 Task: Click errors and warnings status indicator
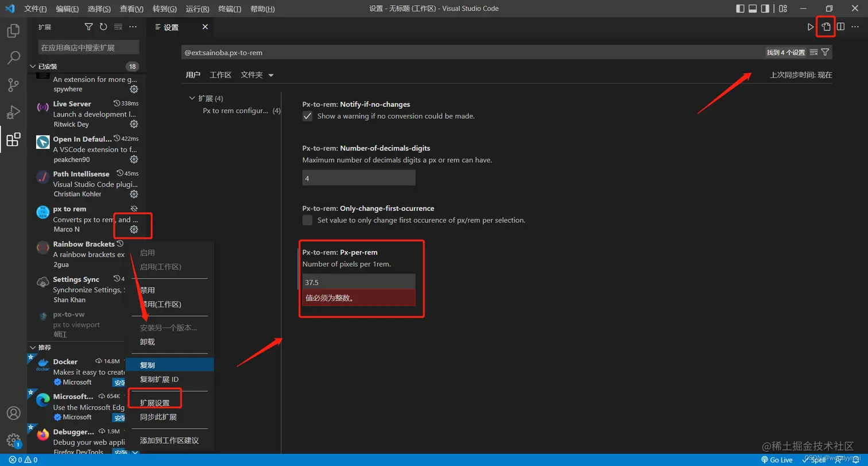(23, 460)
